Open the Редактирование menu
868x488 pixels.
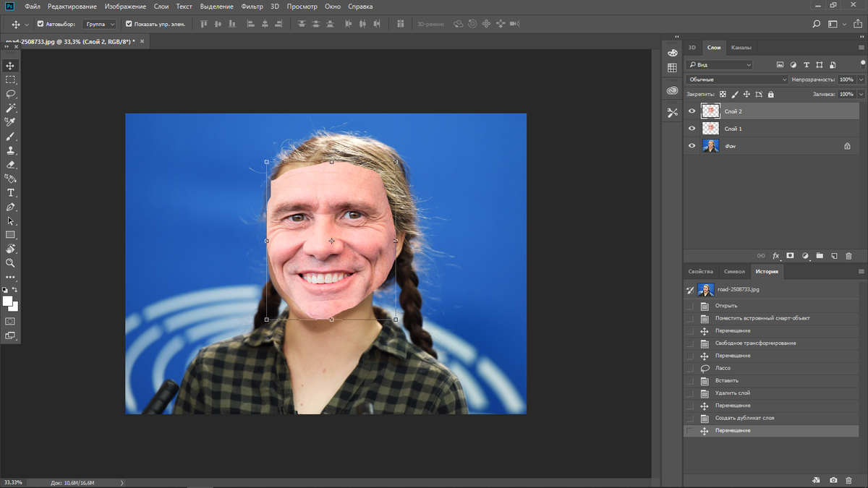[72, 7]
